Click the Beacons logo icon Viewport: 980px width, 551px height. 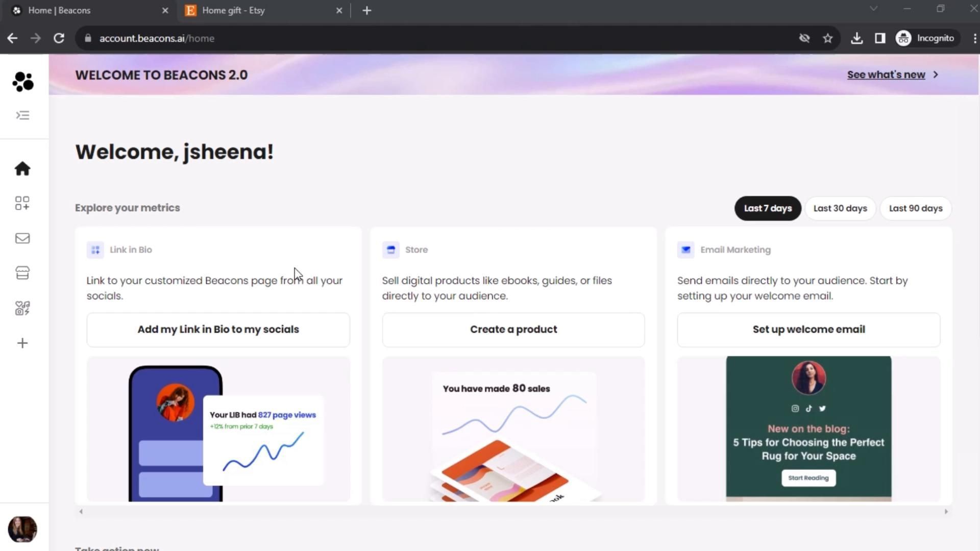tap(23, 82)
